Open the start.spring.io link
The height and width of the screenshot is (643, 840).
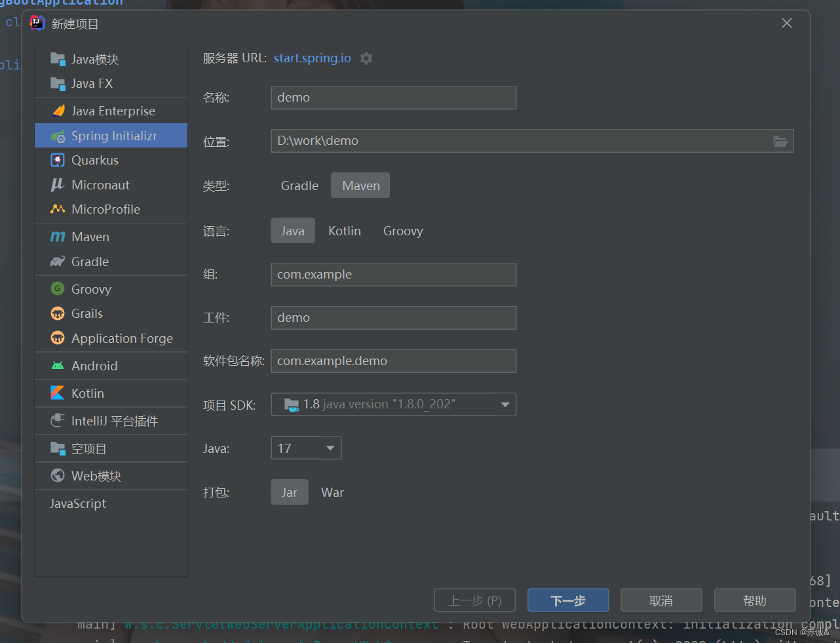coord(312,58)
